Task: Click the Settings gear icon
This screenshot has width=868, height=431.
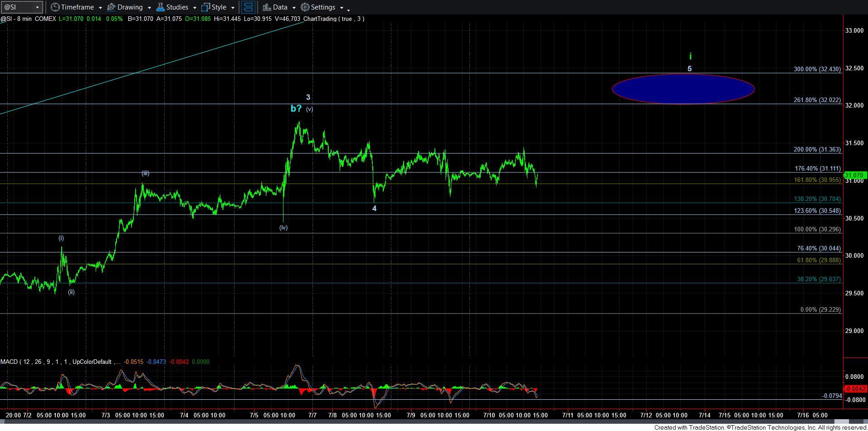Action: coord(305,7)
